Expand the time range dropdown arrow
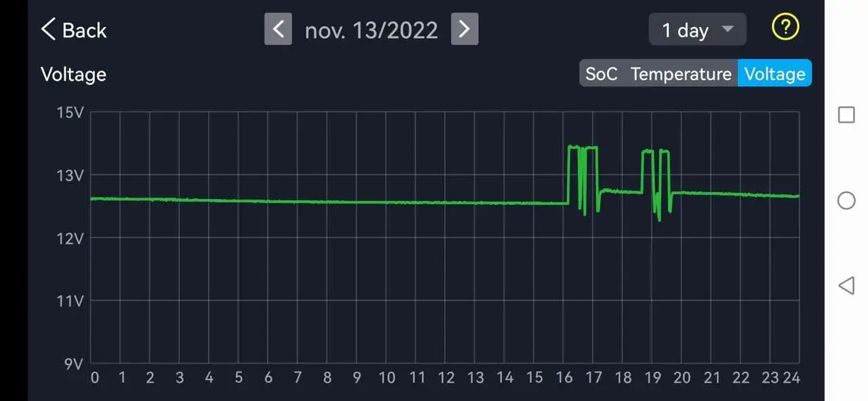 coord(728,29)
